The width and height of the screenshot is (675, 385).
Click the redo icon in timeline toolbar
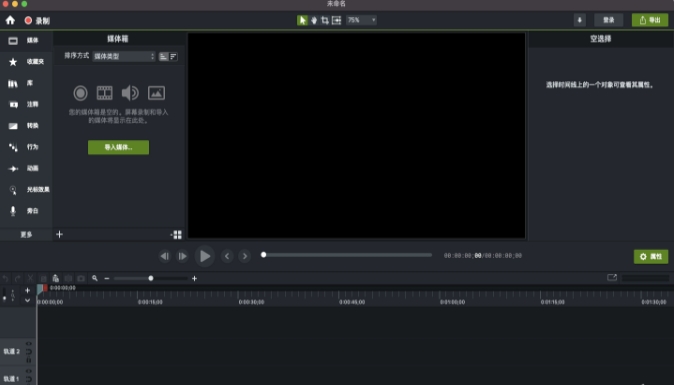tap(18, 279)
